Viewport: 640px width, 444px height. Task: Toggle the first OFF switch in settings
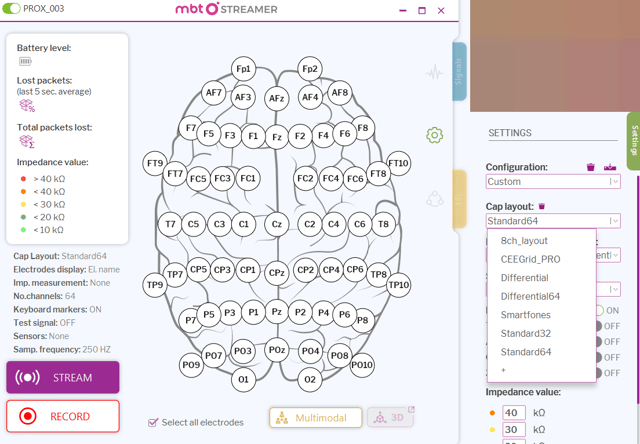(600, 326)
